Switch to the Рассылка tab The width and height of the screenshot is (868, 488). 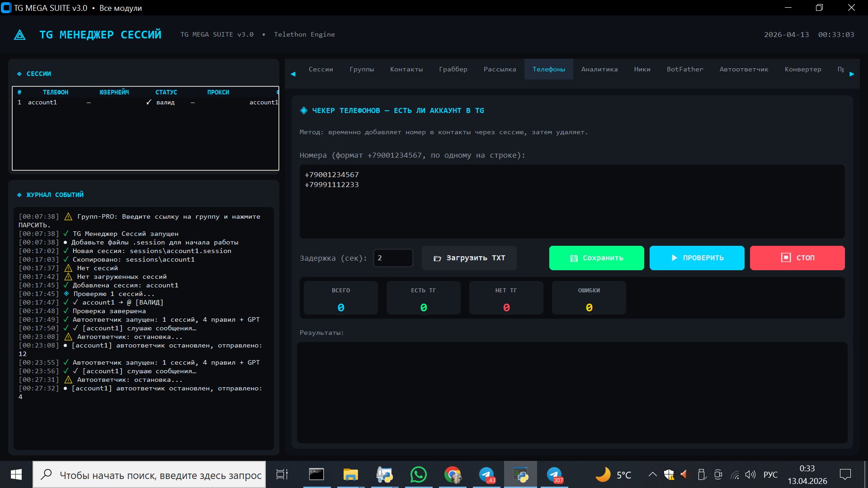(500, 69)
